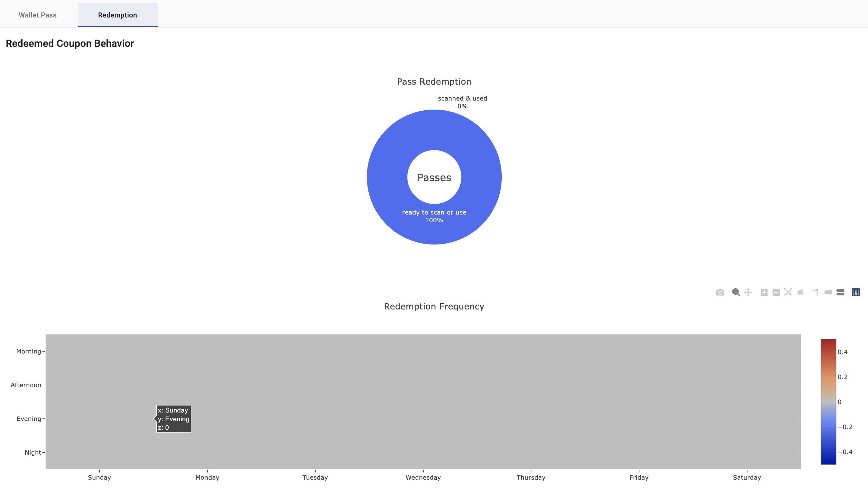This screenshot has height=489, width=868.
Task: Click the Autoscale expand icon
Action: (788, 292)
